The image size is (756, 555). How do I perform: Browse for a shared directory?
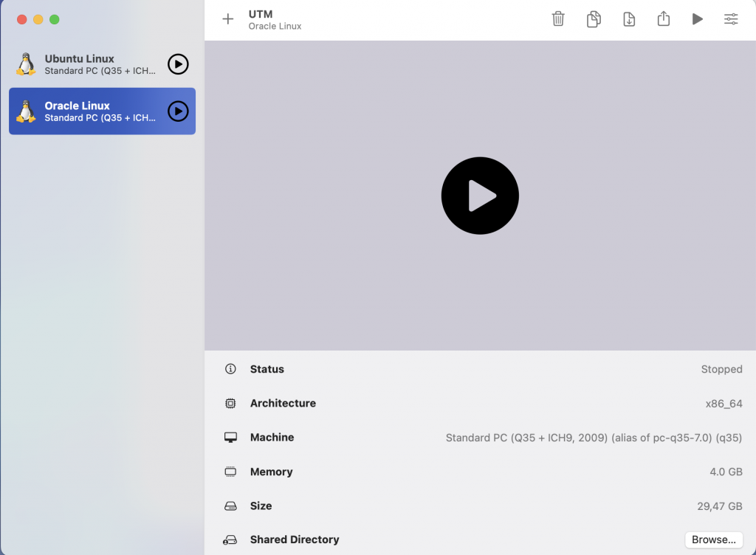(714, 540)
